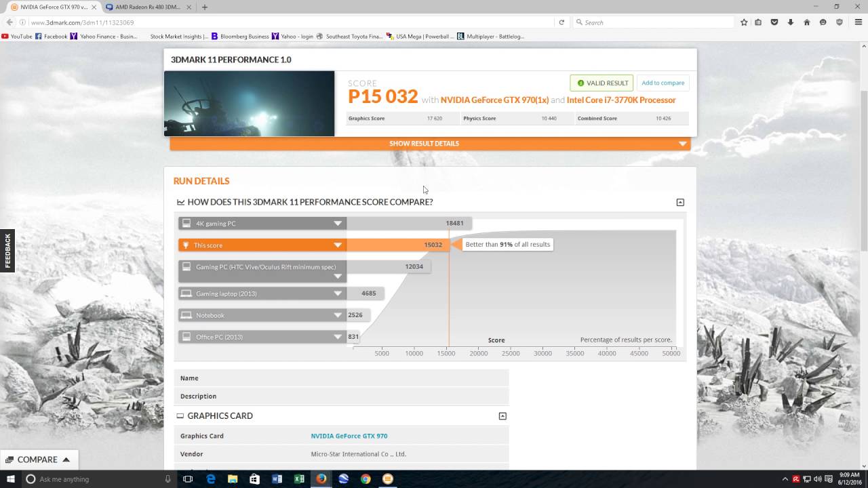Select the NVIDIA GeForce GTX 970 tab
Viewport: 868px width, 488px height.
53,7
